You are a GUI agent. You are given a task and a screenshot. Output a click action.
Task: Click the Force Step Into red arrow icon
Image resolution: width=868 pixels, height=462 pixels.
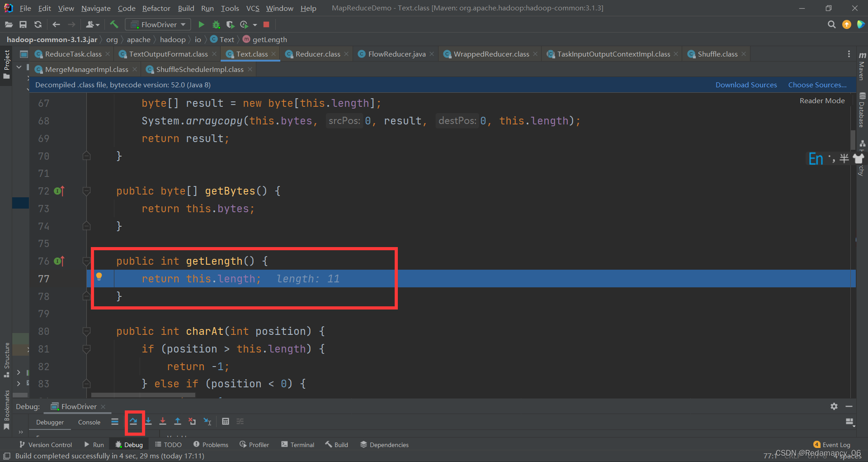point(163,422)
